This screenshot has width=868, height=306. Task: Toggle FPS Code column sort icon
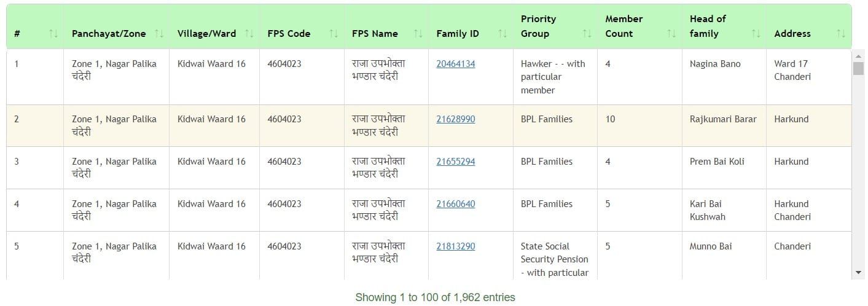click(334, 34)
